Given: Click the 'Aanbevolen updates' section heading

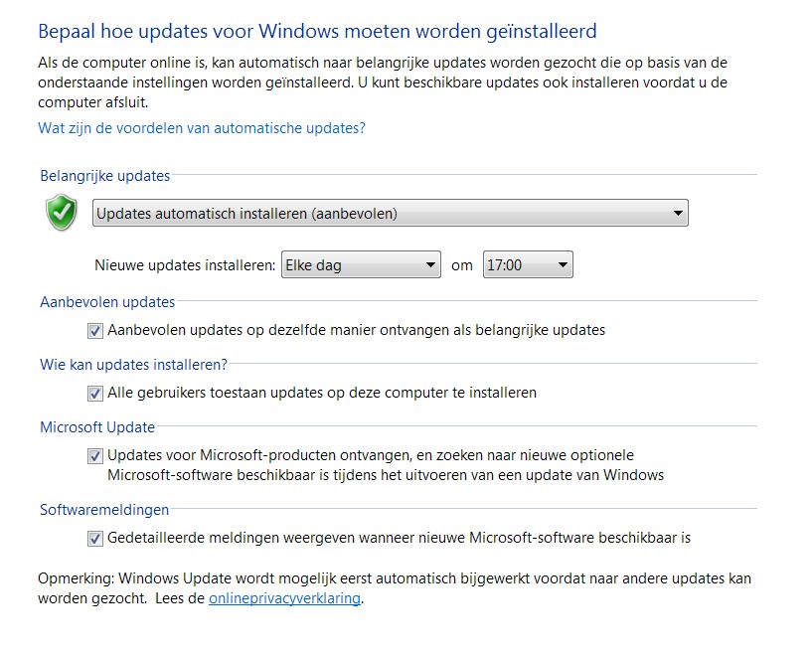Looking at the screenshot, I should [x=107, y=302].
